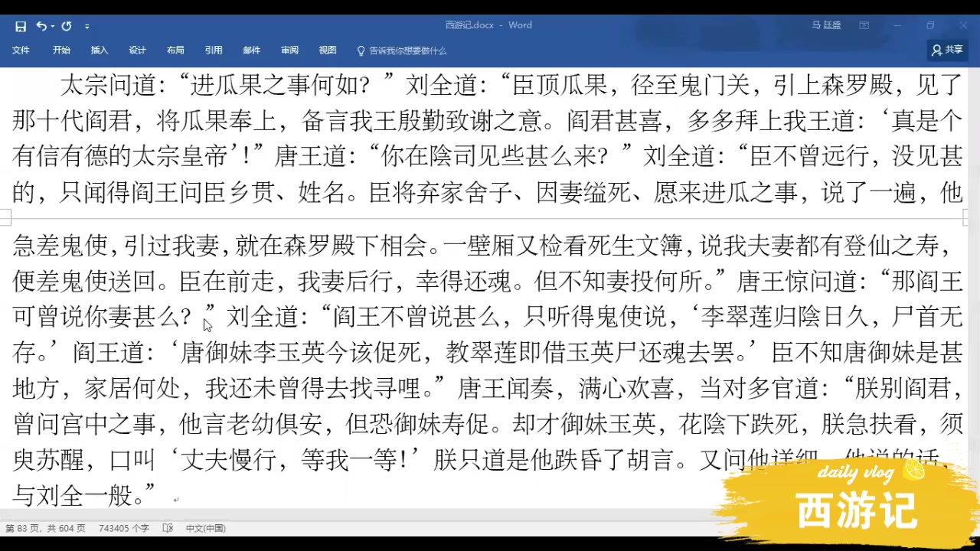Click the line starting 存。阎王道

[487, 353]
